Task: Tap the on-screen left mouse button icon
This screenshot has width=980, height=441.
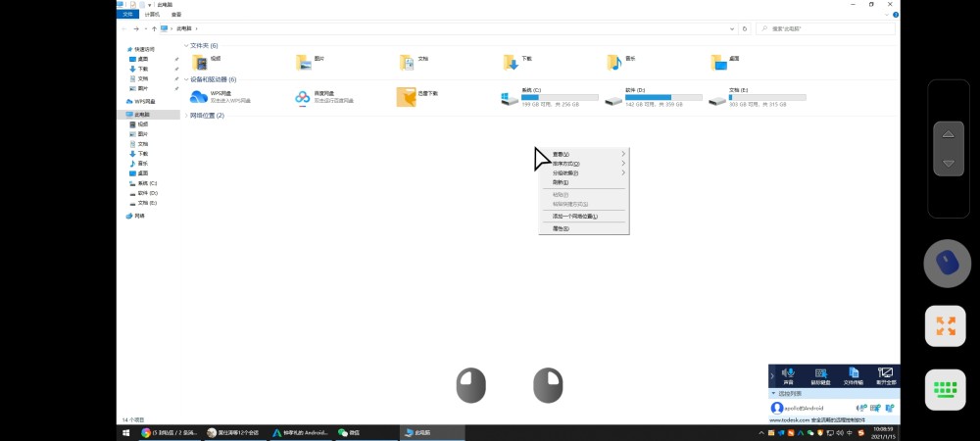Action: click(470, 385)
